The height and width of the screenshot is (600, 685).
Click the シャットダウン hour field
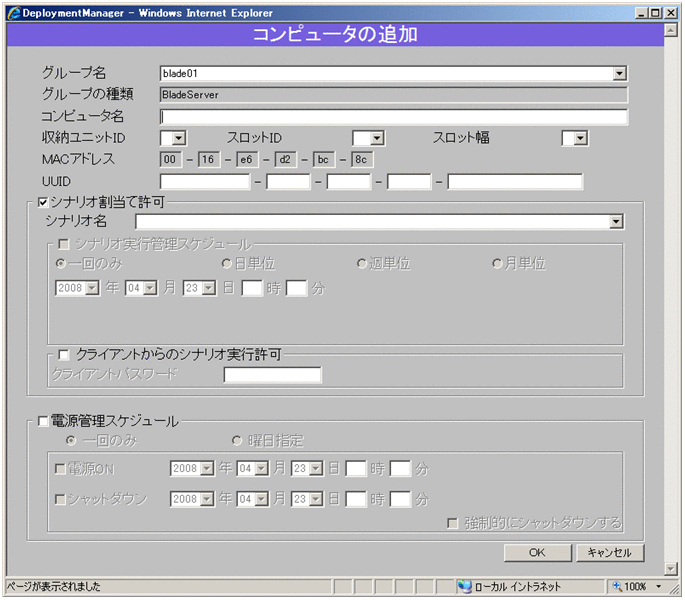click(x=356, y=499)
